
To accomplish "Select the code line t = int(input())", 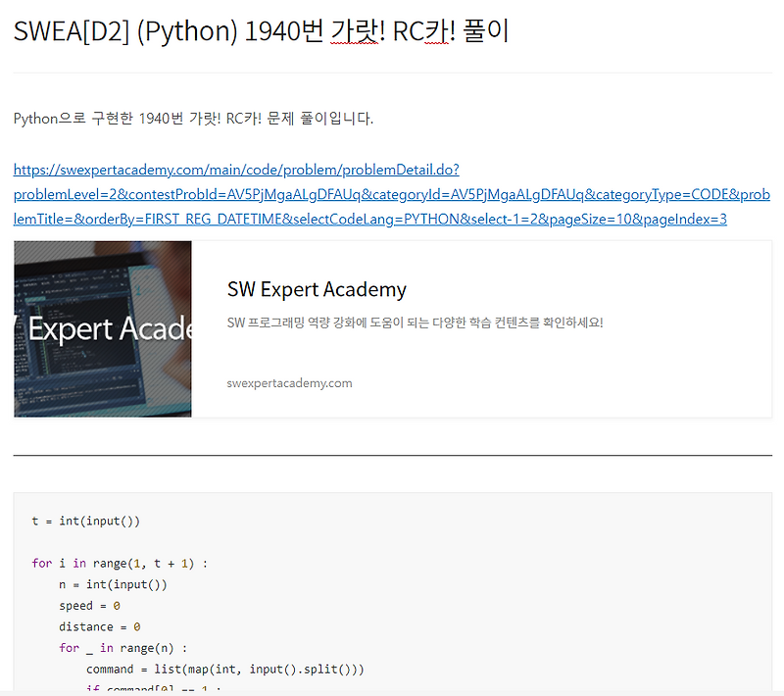I will point(83,521).
